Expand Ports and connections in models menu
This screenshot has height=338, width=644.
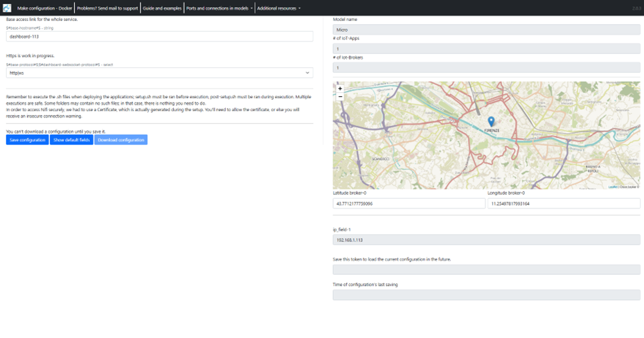pyautogui.click(x=219, y=8)
